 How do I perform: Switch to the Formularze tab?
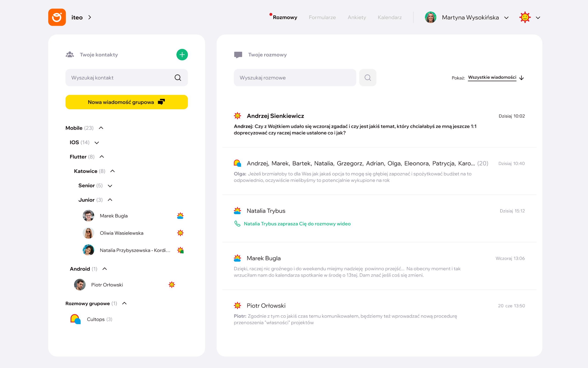322,17
